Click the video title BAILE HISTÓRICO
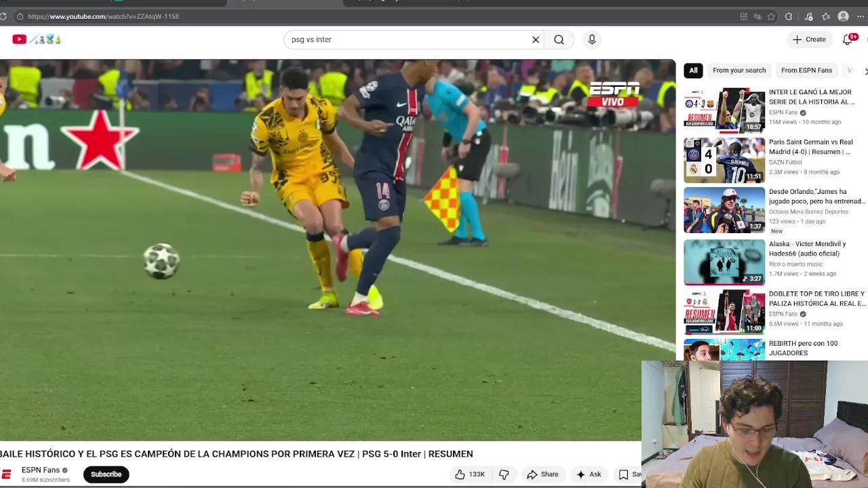 (237, 454)
